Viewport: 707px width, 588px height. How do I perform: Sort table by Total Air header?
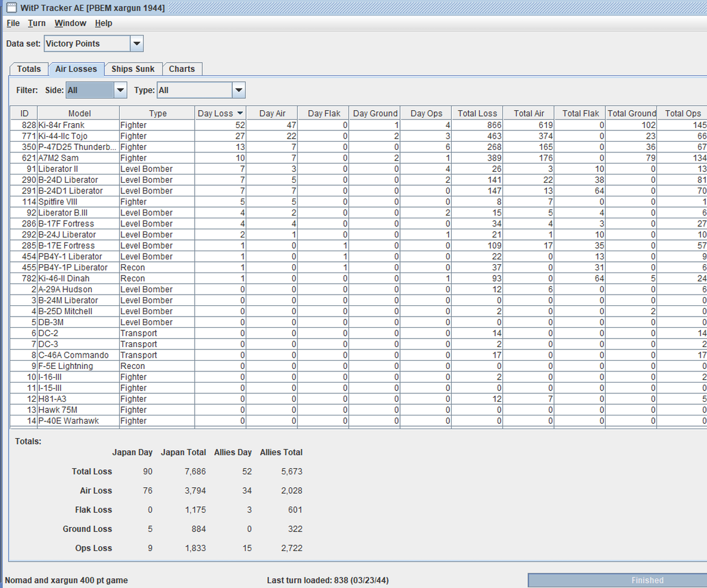click(x=529, y=113)
